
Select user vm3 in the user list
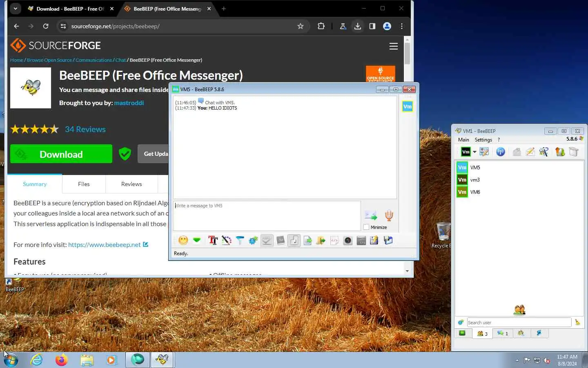519,180
